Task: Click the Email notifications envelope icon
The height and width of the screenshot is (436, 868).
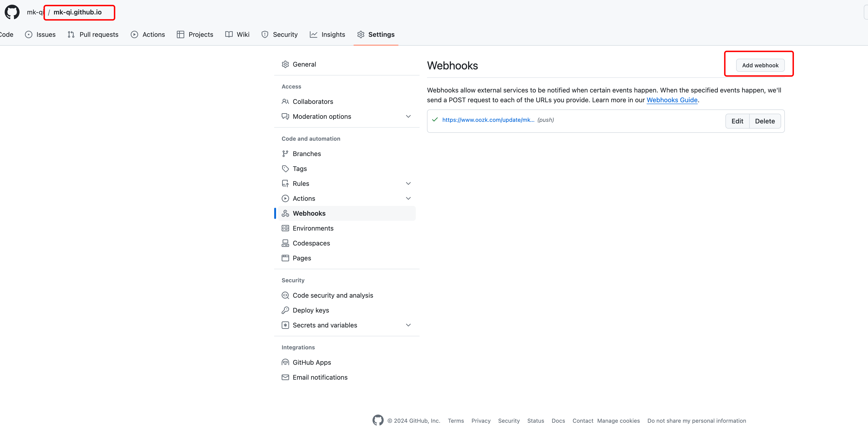Action: click(285, 377)
